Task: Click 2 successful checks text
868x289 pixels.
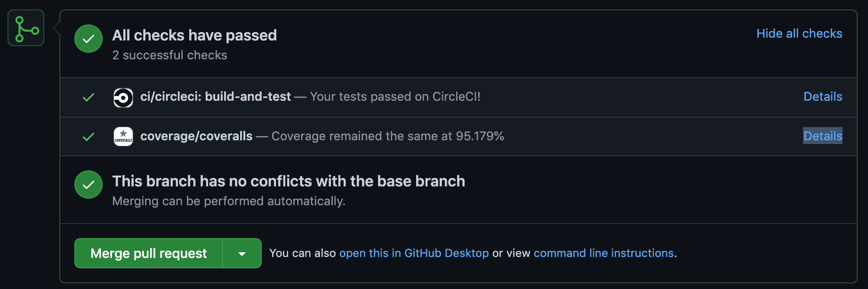Action: coord(169,55)
